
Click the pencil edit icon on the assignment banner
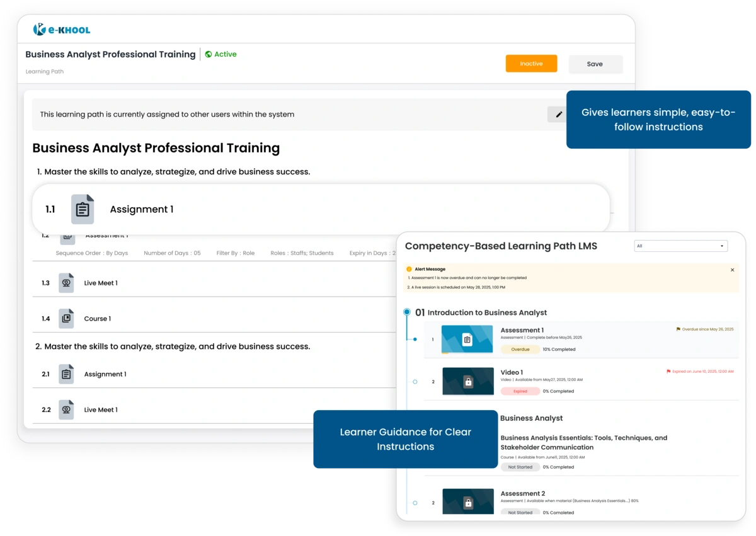tap(559, 114)
